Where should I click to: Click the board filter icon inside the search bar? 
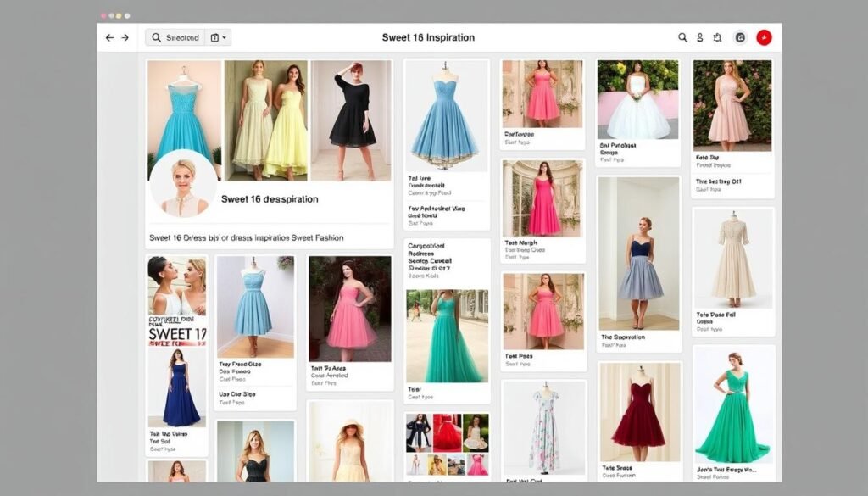point(214,37)
